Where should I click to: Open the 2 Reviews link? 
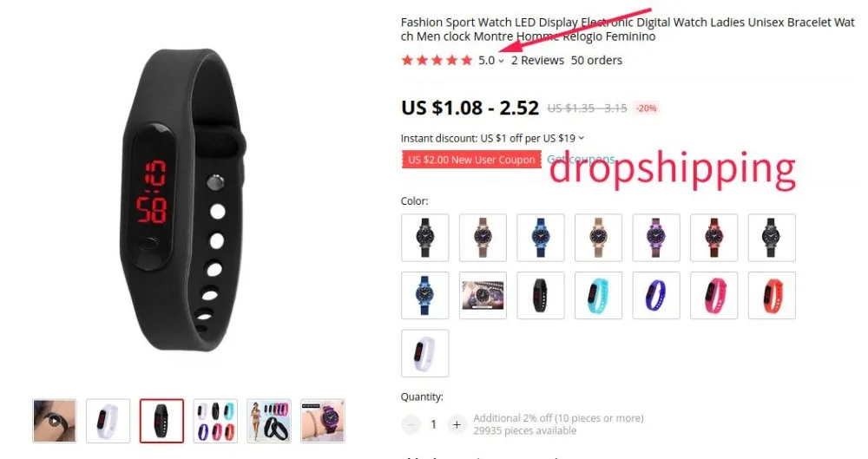pos(537,61)
